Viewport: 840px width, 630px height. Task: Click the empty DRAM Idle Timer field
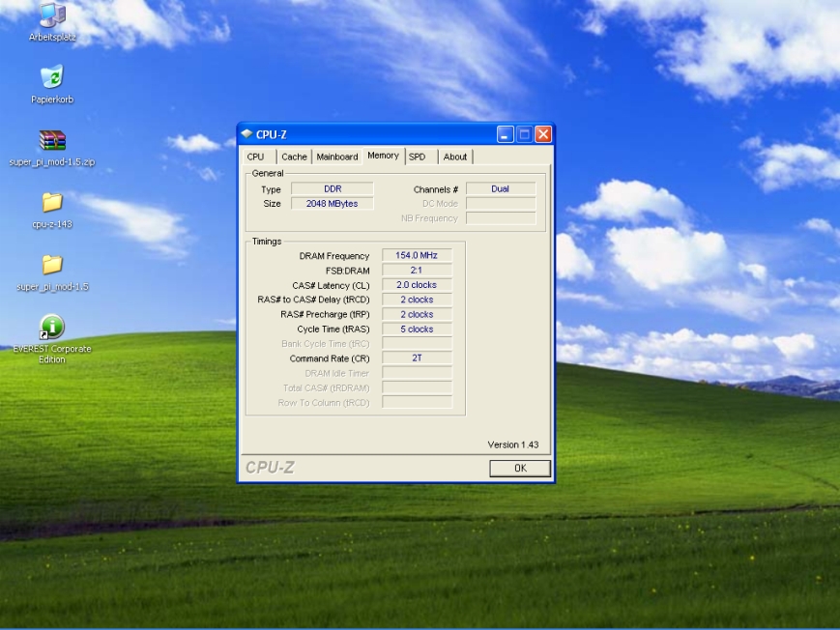click(x=417, y=373)
